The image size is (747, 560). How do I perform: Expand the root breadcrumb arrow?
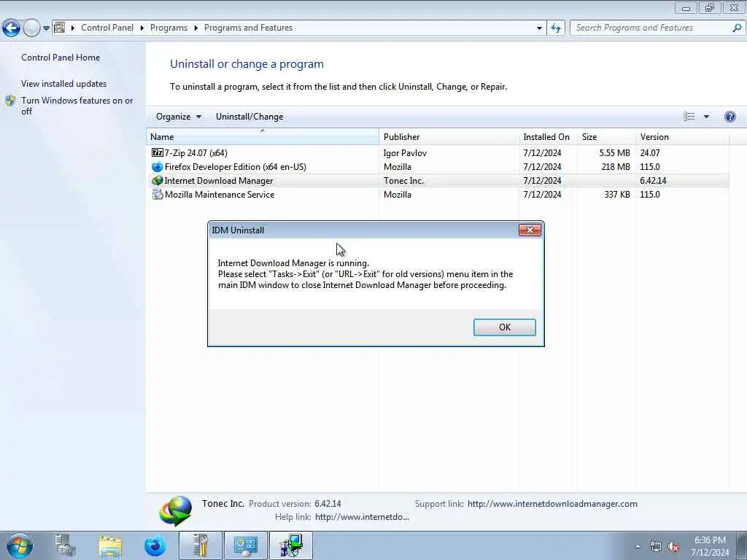(73, 28)
